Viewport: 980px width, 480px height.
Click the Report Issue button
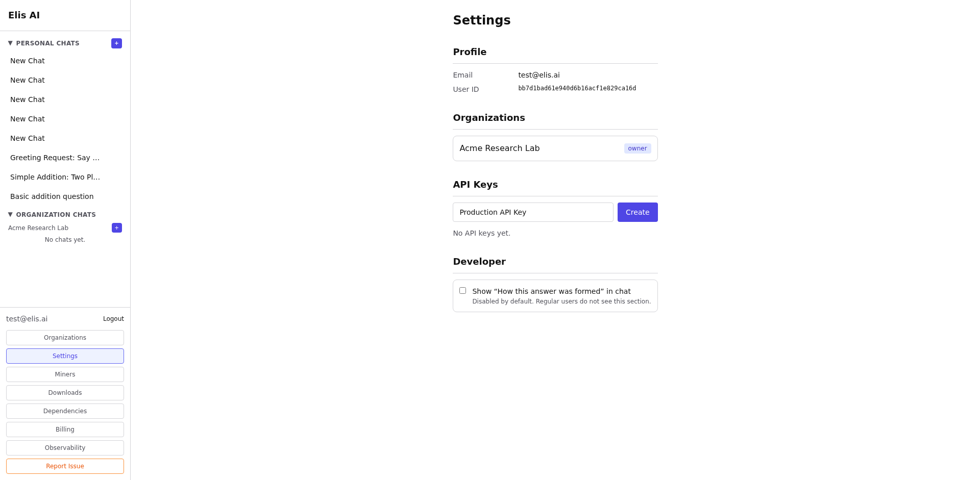click(x=65, y=466)
